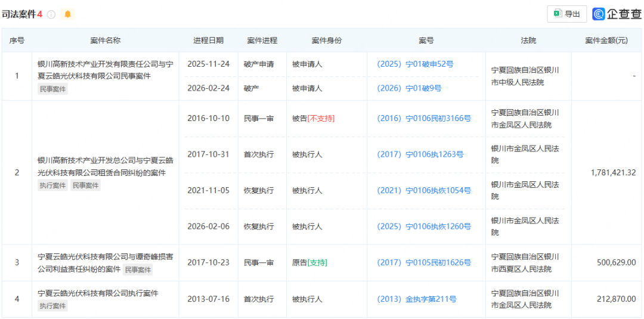Click the 案件名称 column header
Viewport: 644px width, 319px height.
tap(106, 41)
